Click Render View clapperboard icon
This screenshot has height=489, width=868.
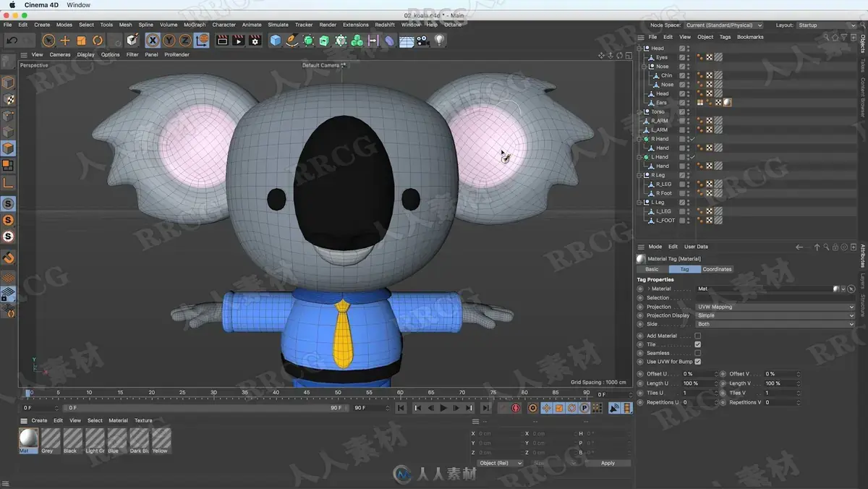[x=222, y=41]
